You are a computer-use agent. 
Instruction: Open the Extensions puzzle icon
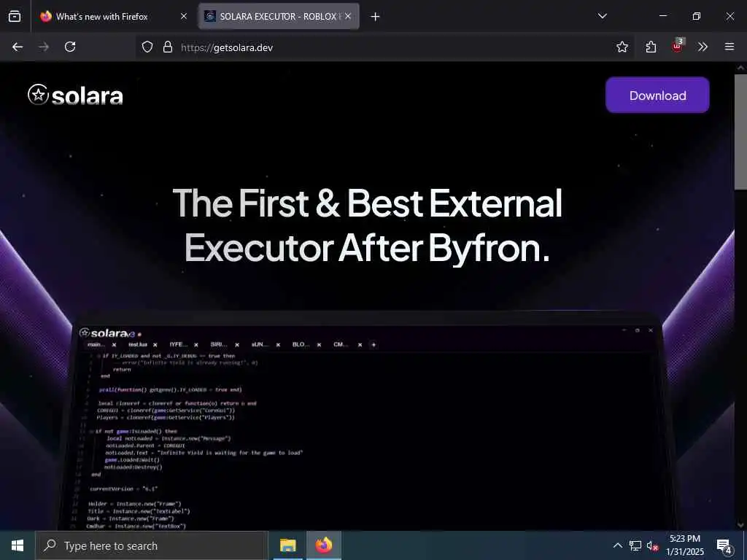pos(651,47)
